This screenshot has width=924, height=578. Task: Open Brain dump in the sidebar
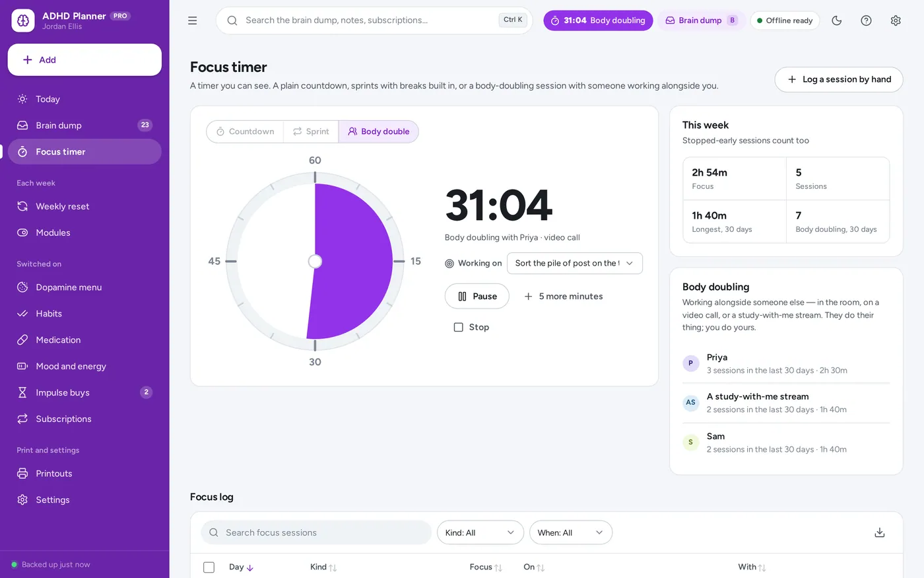(84, 126)
